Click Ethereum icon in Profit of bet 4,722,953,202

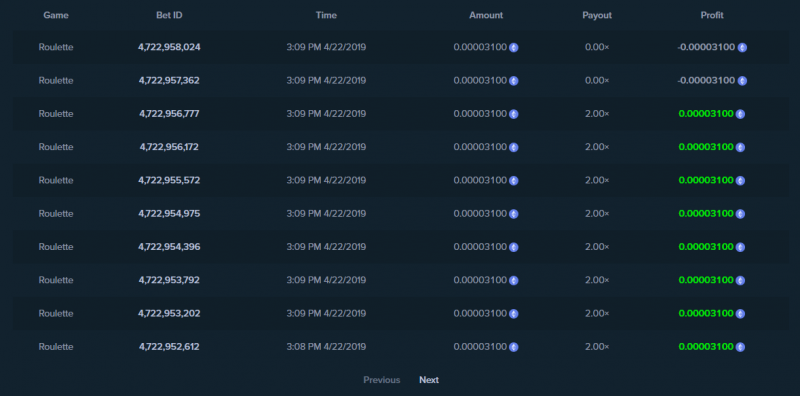pyautogui.click(x=740, y=314)
